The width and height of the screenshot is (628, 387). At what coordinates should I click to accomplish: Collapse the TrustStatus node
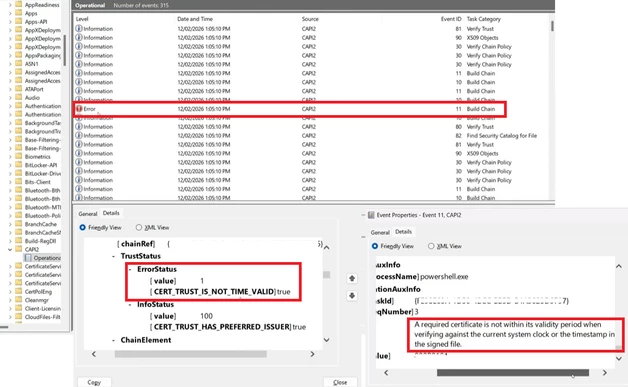pyautogui.click(x=114, y=256)
